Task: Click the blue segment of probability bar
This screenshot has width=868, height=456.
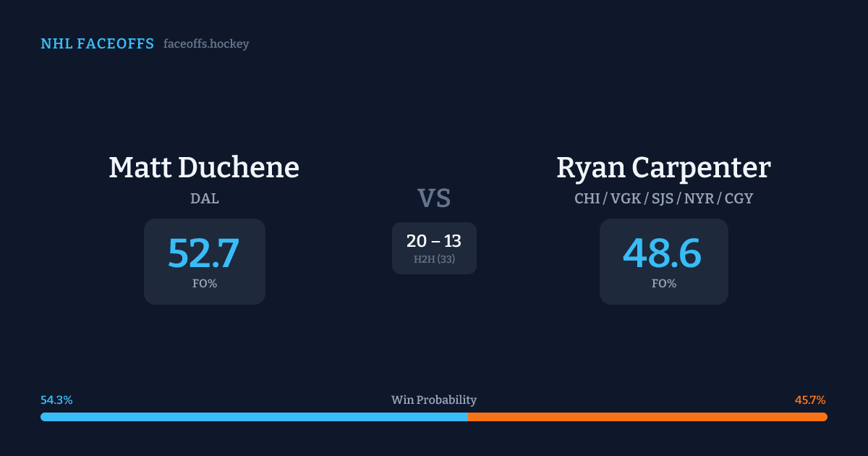Action: click(253, 417)
